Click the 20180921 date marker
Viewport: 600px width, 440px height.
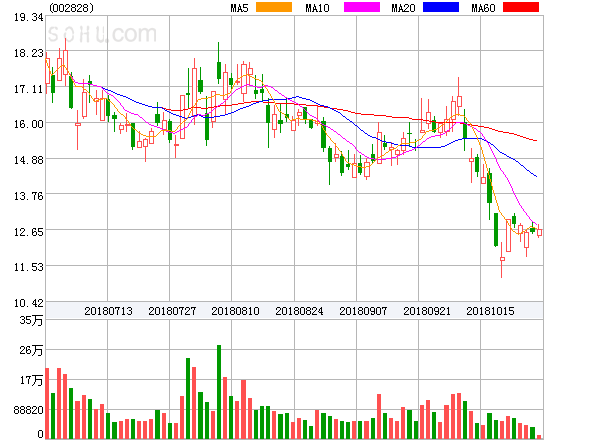[x=428, y=311]
